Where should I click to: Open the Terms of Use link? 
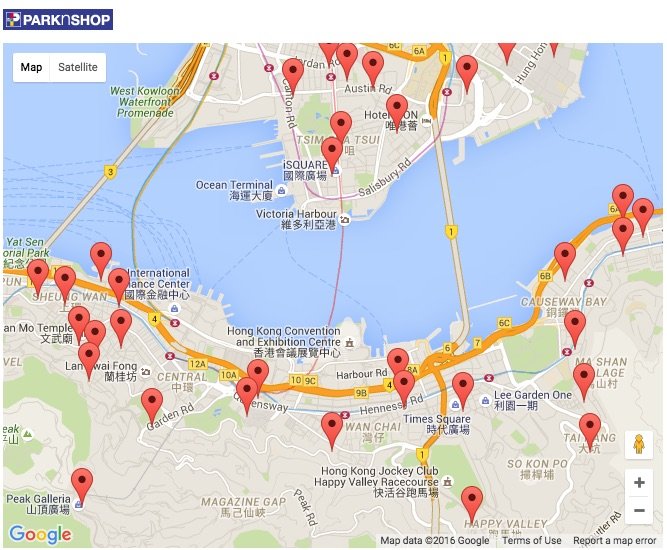coord(531,541)
